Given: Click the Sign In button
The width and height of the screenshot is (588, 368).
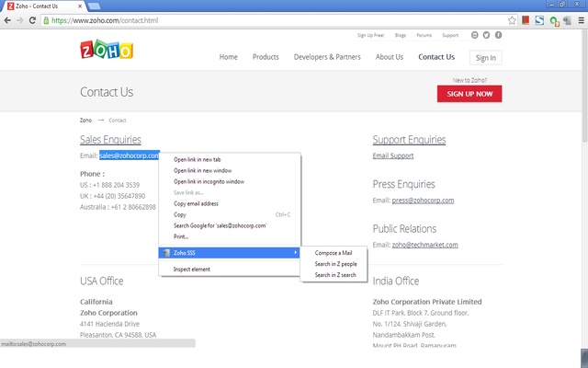Looking at the screenshot, I should 486,57.
